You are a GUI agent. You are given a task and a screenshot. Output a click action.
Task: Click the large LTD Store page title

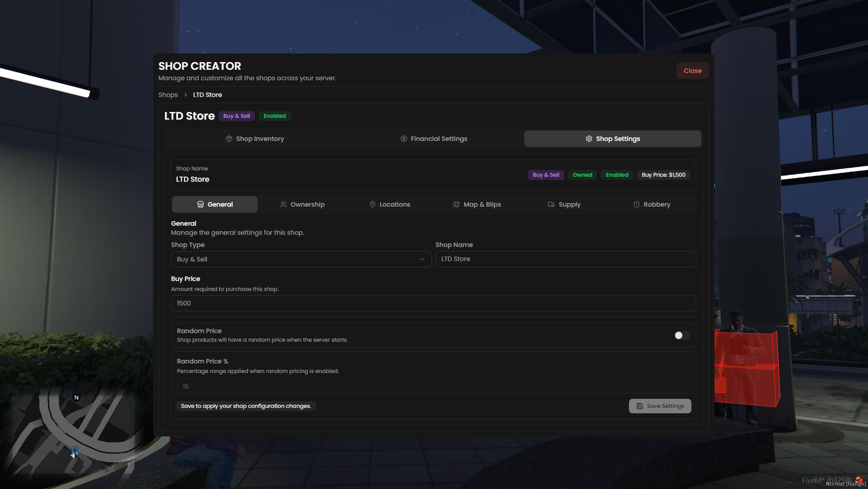189,116
